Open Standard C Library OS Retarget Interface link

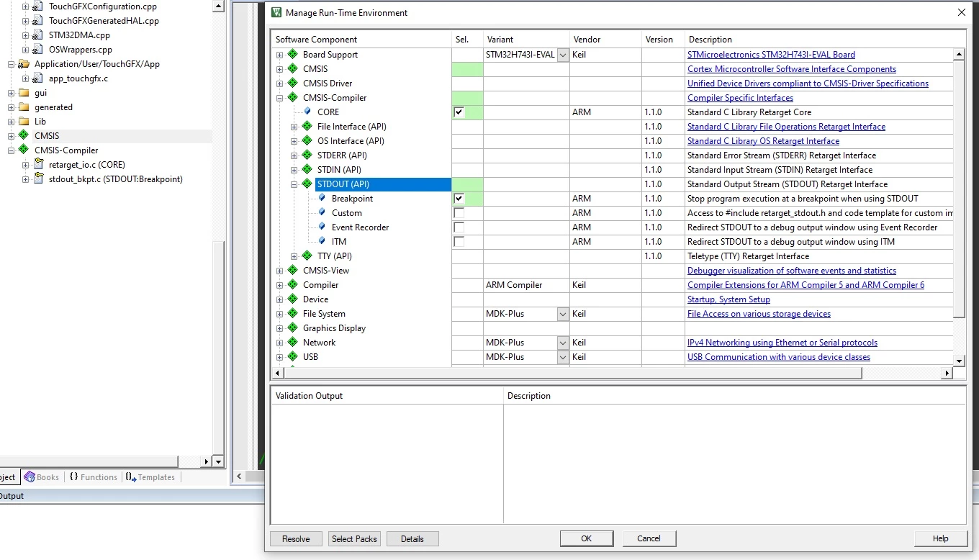coord(763,140)
